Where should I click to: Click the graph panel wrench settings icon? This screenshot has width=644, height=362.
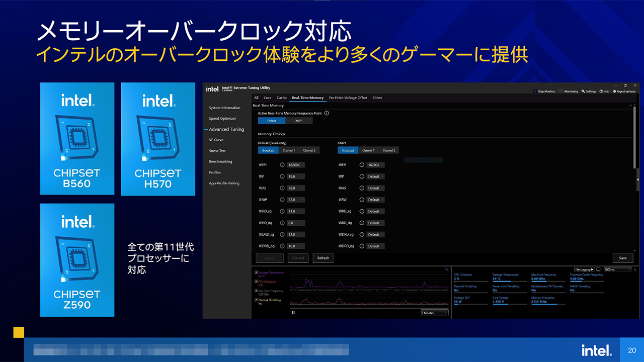(446, 270)
